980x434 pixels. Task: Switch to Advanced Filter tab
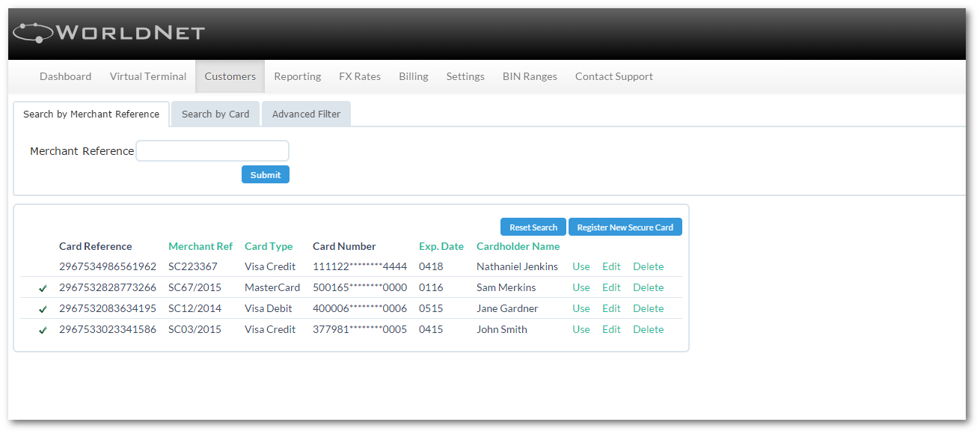click(x=306, y=114)
